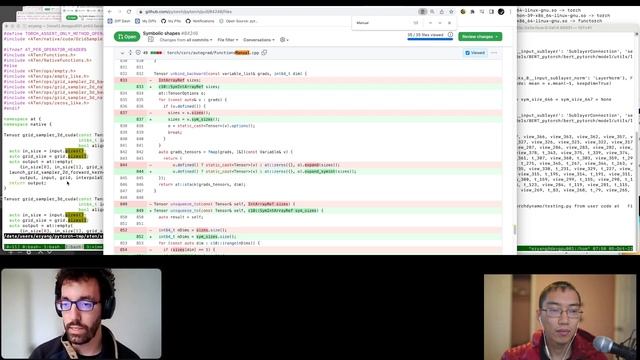Viewport: 640px width, 360px height.
Task: Open the browser profile avatar
Action: tap(501, 12)
